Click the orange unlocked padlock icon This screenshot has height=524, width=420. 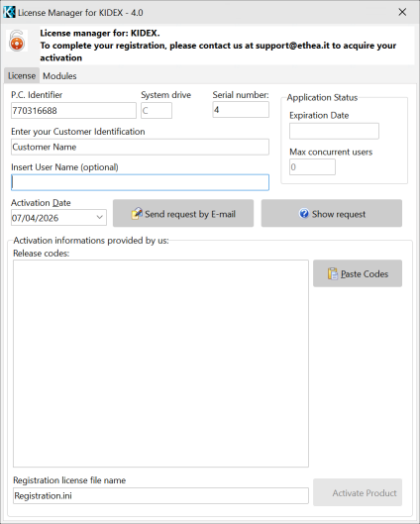coord(17,41)
